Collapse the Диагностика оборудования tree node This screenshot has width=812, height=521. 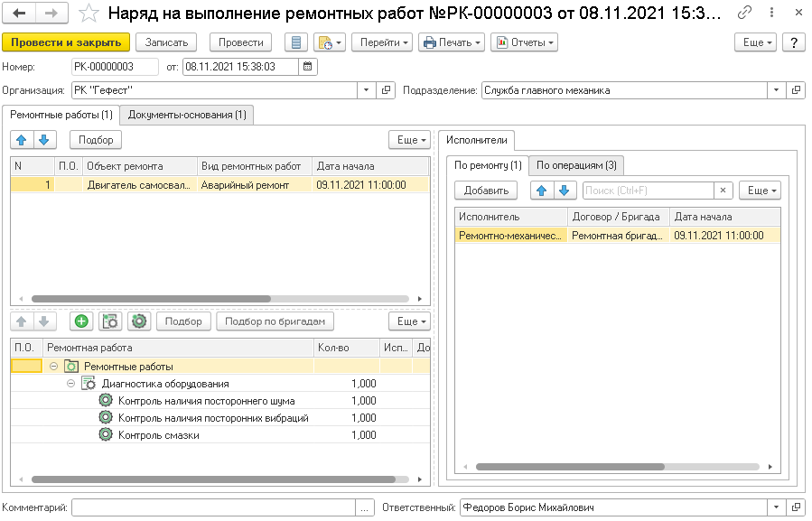(x=71, y=383)
